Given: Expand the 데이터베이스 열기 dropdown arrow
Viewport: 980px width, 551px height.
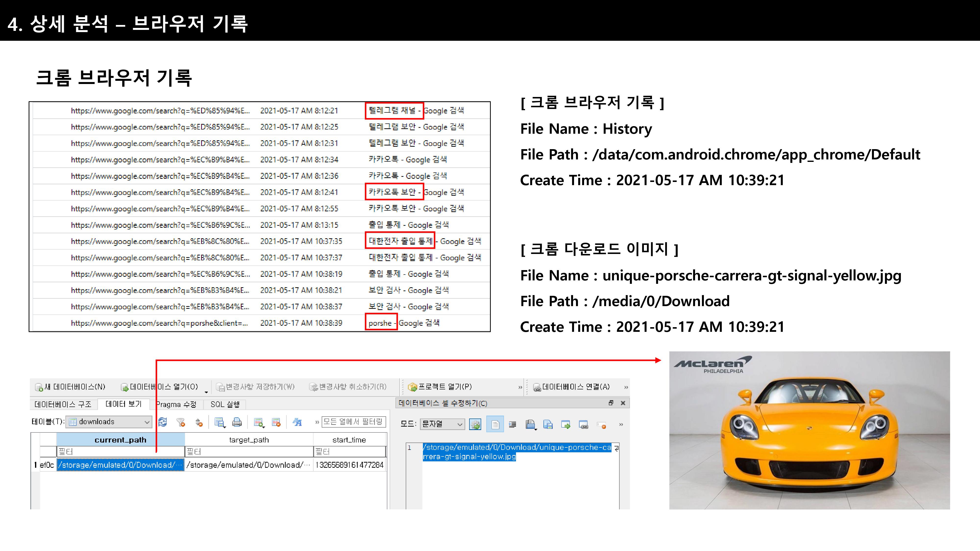Looking at the screenshot, I should [206, 392].
